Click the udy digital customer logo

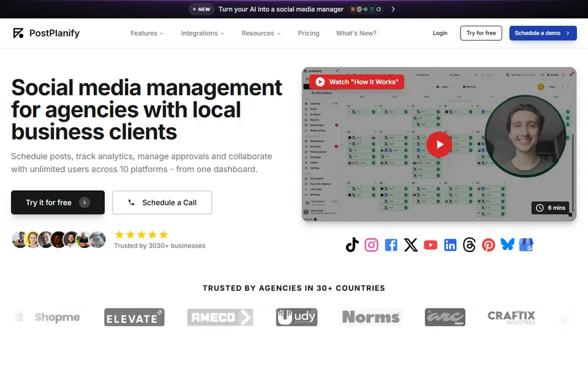pyautogui.click(x=296, y=317)
